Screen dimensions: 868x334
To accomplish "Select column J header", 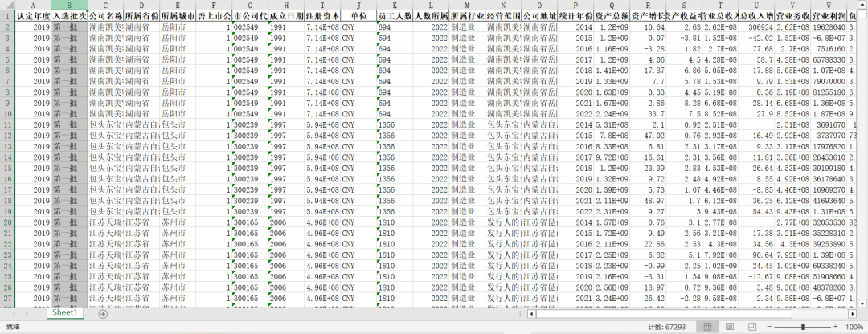I will pyautogui.click(x=358, y=5).
